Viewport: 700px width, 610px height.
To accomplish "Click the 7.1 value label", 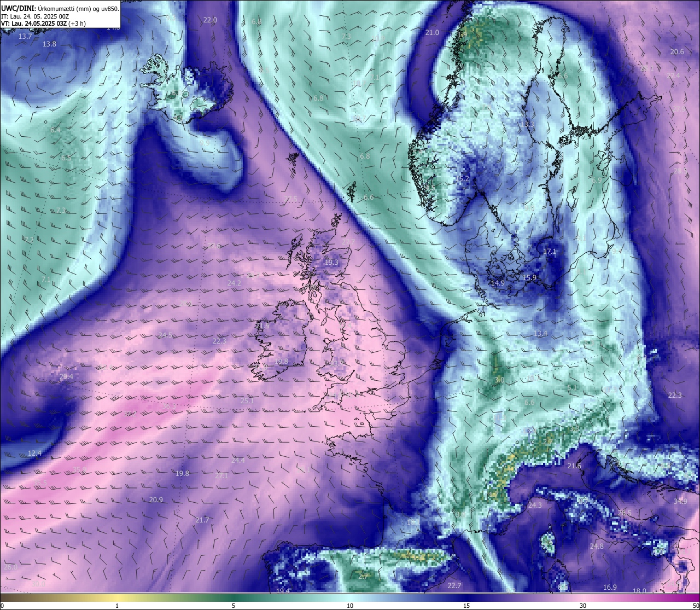I will point(46,280).
